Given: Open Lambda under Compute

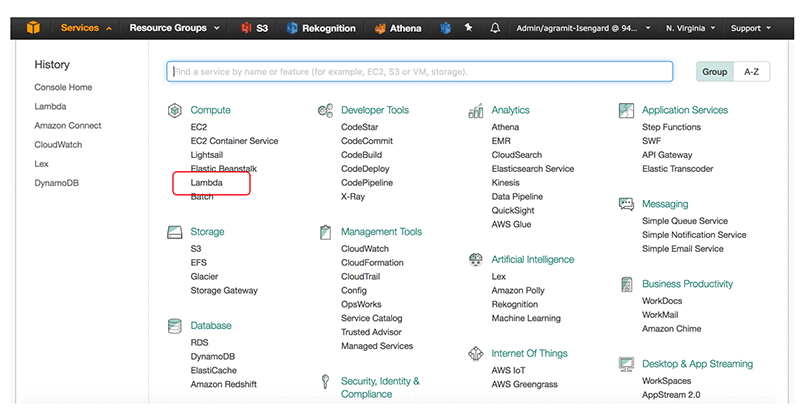Looking at the screenshot, I should (x=207, y=183).
